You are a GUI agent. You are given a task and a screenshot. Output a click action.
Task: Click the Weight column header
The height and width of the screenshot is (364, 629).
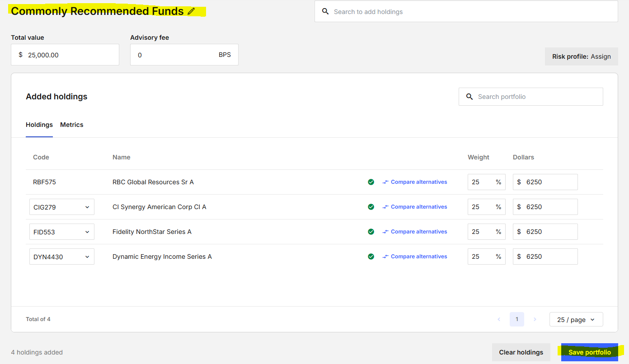click(479, 157)
